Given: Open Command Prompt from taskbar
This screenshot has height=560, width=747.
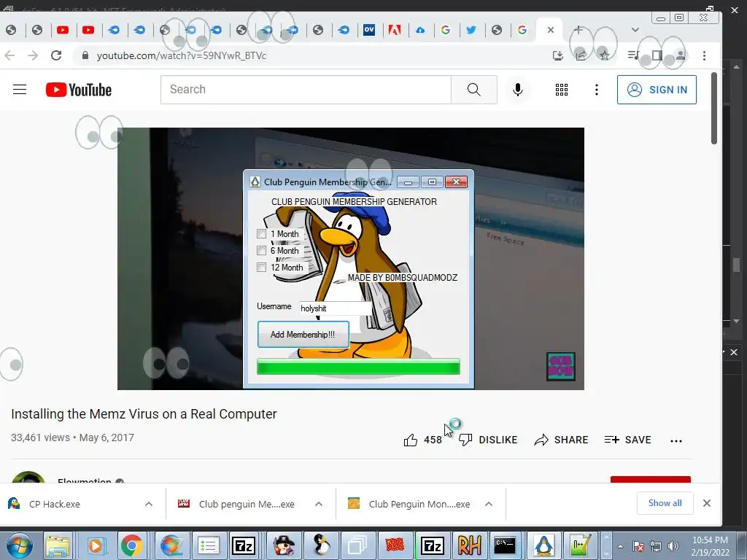Looking at the screenshot, I should pos(505,545).
